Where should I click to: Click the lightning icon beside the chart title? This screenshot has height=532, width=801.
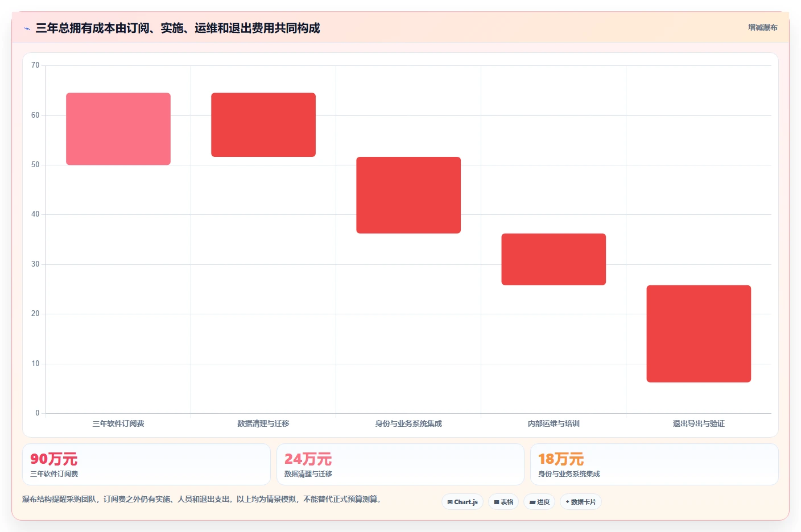[27, 28]
